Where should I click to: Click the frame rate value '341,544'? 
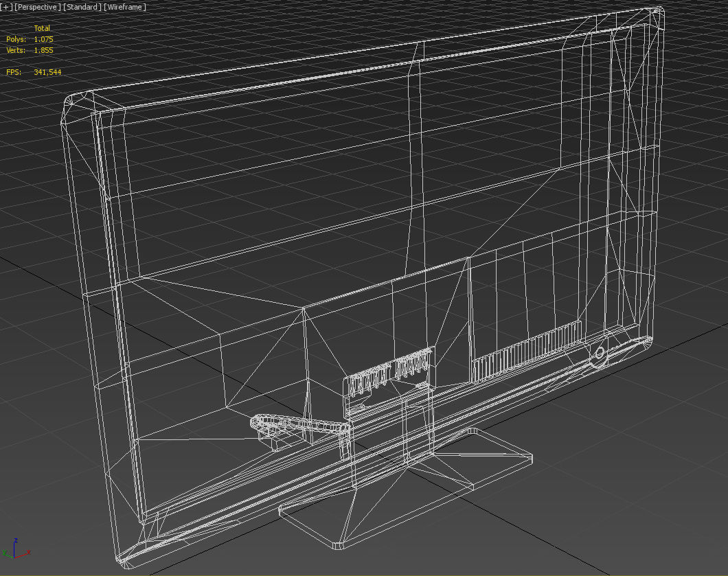tap(47, 72)
